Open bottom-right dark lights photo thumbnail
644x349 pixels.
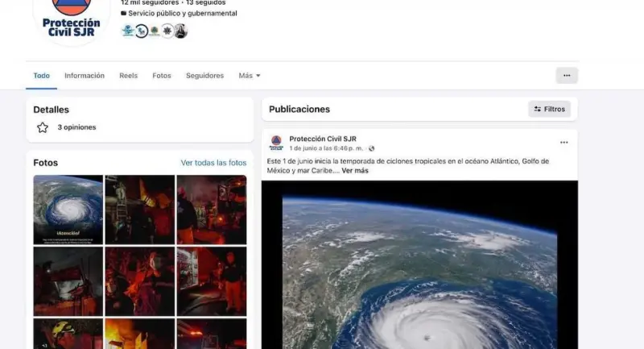[x=212, y=334]
